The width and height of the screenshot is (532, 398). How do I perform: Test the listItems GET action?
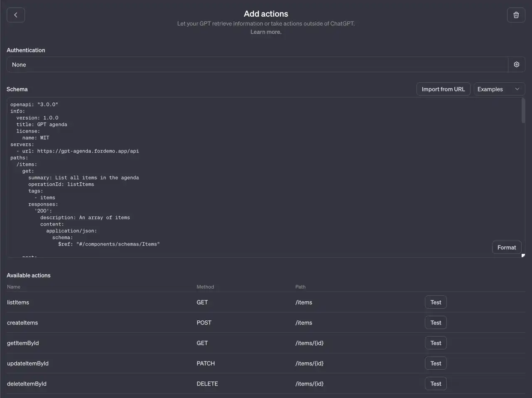[x=435, y=302]
